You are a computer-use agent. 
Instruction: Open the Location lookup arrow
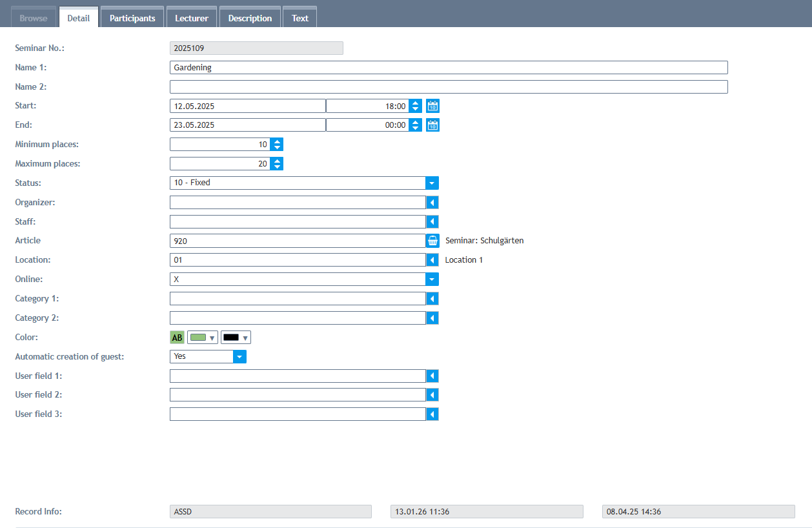click(432, 260)
